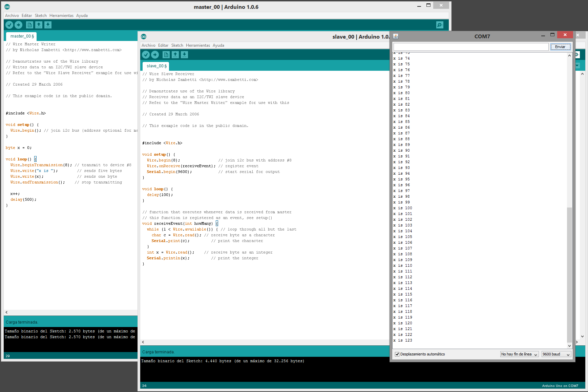
Task: Click '#include <Wire.h>' line in slave_00
Action: point(162,143)
